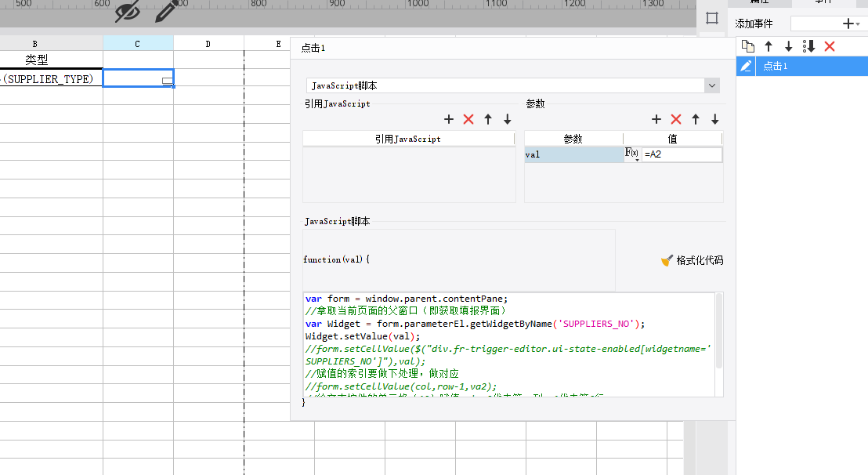868x475 pixels.
Task: Click the sort-to-bottom event icon
Action: (x=808, y=46)
